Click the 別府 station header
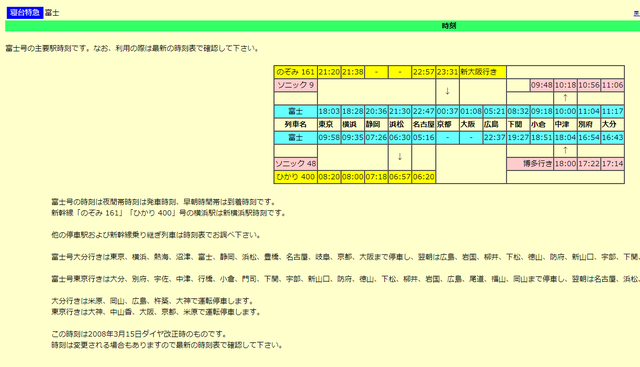Image resolution: width=640 pixels, height=367 pixels. pos(589,124)
